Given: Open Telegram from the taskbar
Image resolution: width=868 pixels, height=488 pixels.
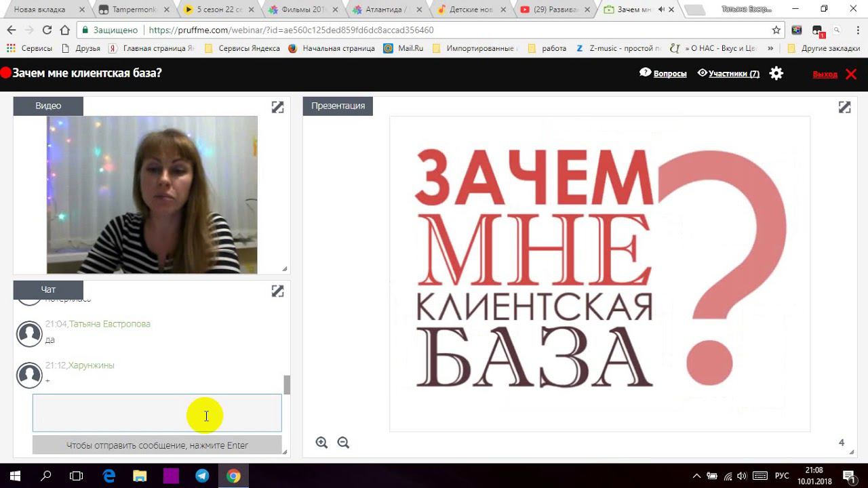Looking at the screenshot, I should pos(202,476).
